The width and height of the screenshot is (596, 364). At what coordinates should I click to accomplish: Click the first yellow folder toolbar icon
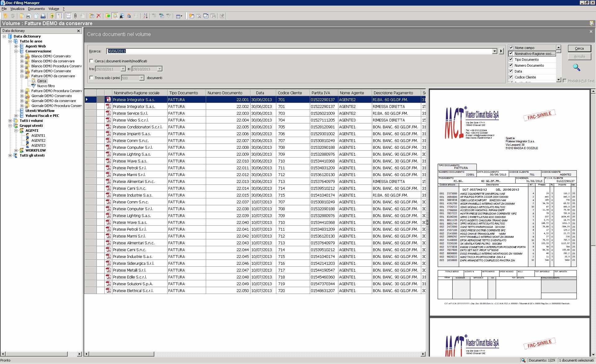pyautogui.click(x=5, y=16)
